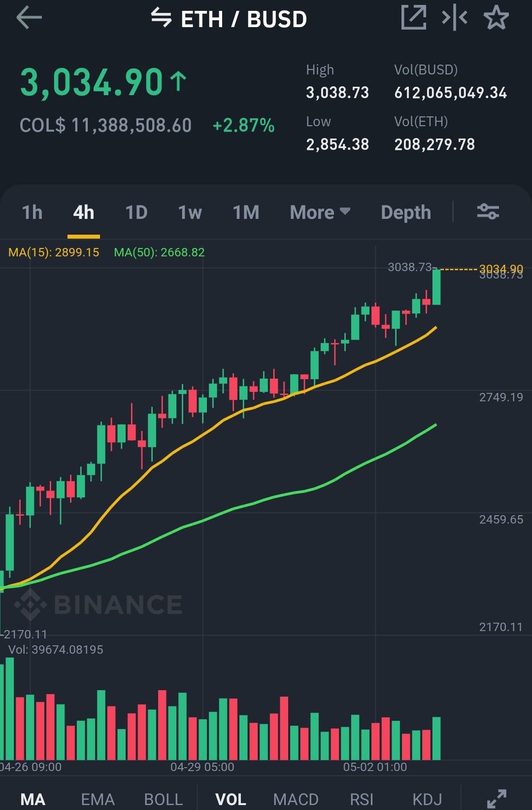
Task: Select the MACD sub-indicator option
Action: (x=296, y=799)
